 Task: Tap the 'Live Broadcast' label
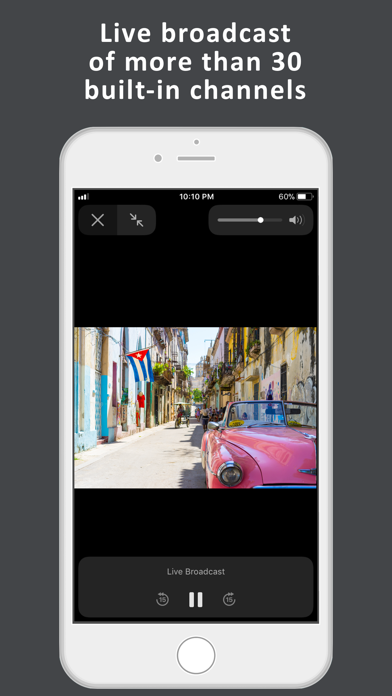coord(196,571)
